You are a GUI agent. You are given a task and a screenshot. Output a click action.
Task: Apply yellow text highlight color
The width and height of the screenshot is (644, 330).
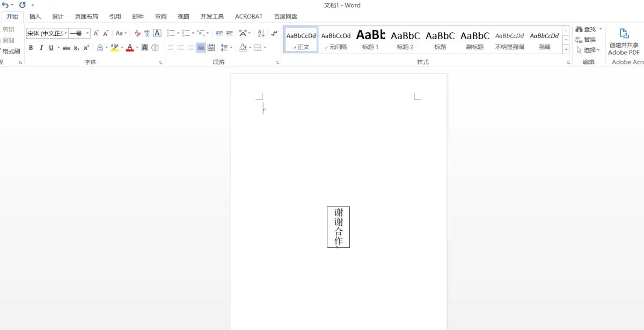pyautogui.click(x=114, y=47)
